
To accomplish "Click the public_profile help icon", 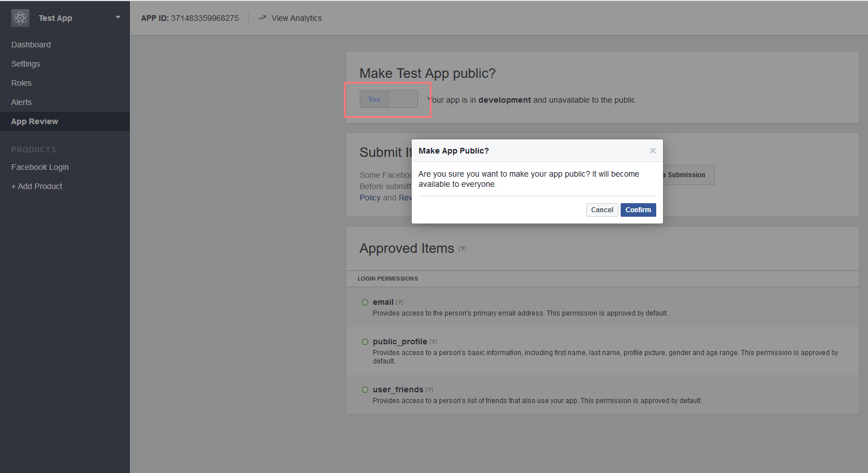I will [433, 341].
